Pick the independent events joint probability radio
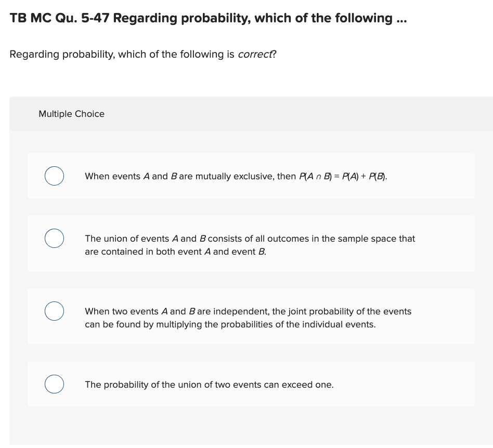The height and width of the screenshot is (448, 493). tap(54, 311)
